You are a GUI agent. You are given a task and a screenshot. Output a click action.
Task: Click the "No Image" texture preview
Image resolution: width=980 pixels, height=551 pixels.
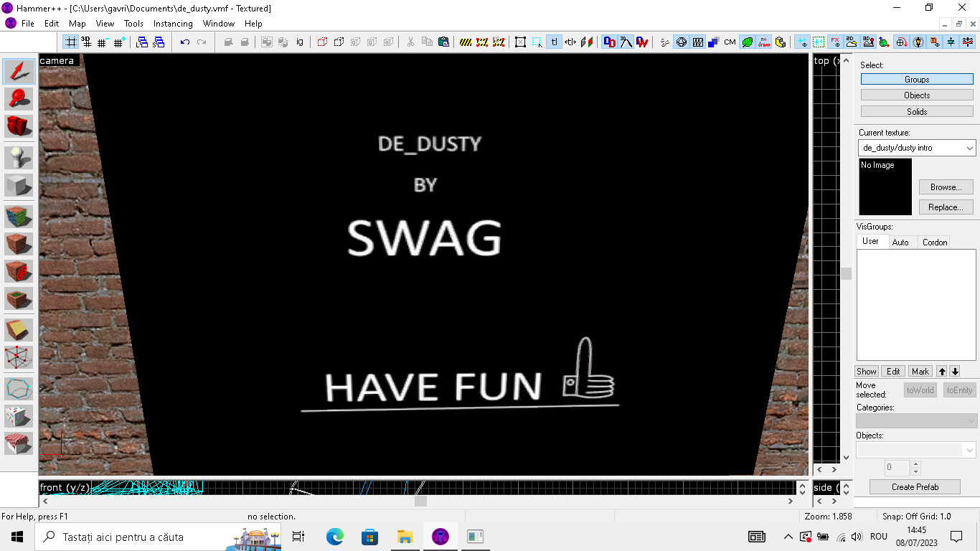click(x=886, y=187)
